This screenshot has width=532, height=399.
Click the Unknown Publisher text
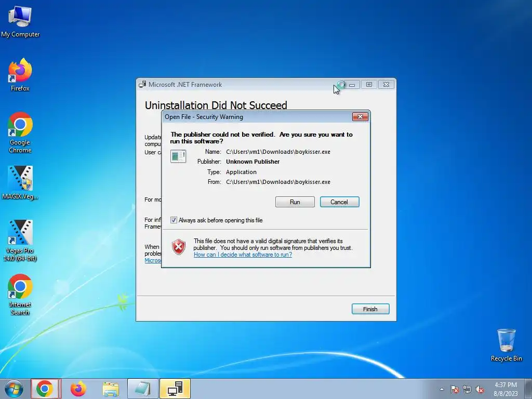pos(253,162)
